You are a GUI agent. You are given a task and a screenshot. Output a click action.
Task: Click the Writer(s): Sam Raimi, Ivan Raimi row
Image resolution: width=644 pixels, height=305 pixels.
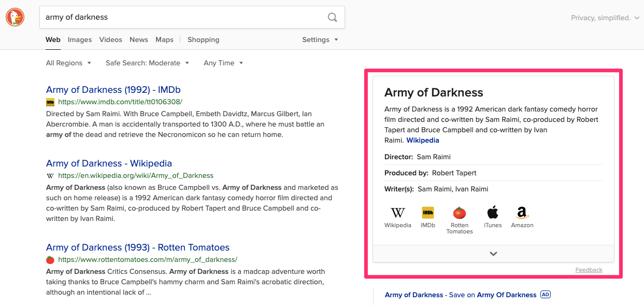click(x=493, y=189)
